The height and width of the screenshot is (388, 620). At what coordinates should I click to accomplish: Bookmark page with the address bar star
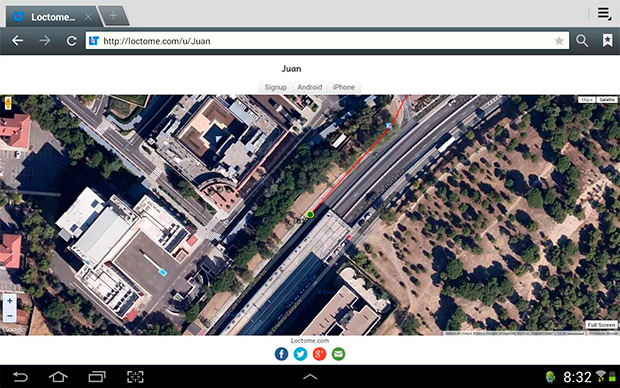tap(559, 41)
